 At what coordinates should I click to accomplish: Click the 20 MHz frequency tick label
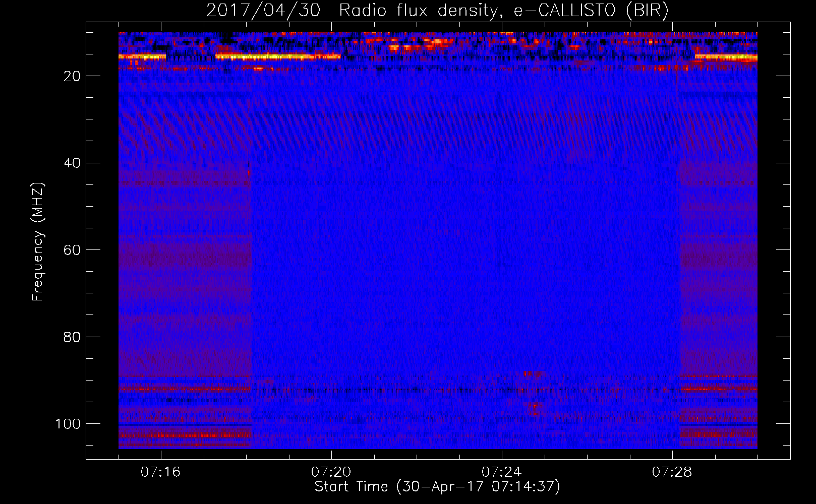(x=72, y=76)
